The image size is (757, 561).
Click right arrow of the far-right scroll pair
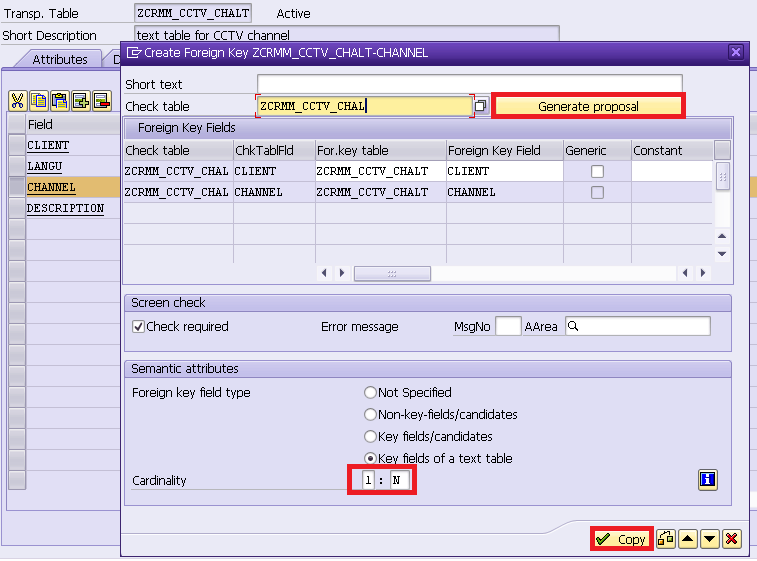tap(703, 273)
